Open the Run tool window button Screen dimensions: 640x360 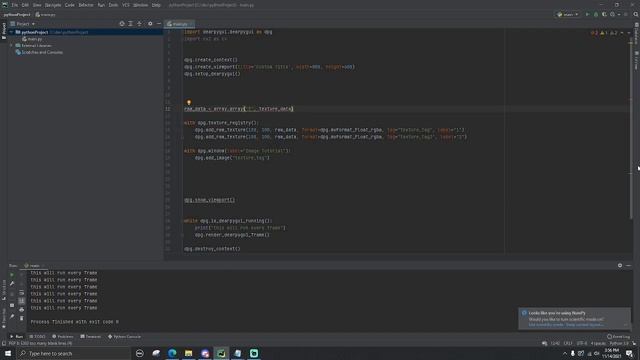tap(16, 336)
